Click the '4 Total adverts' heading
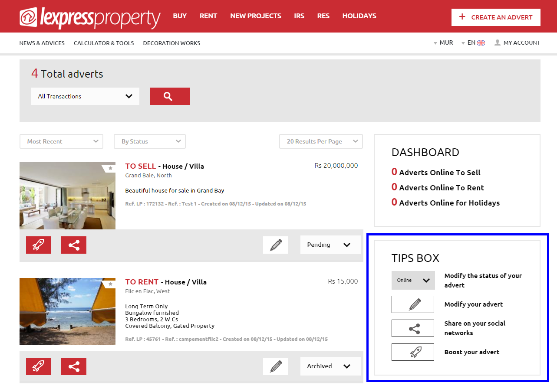 pos(67,74)
